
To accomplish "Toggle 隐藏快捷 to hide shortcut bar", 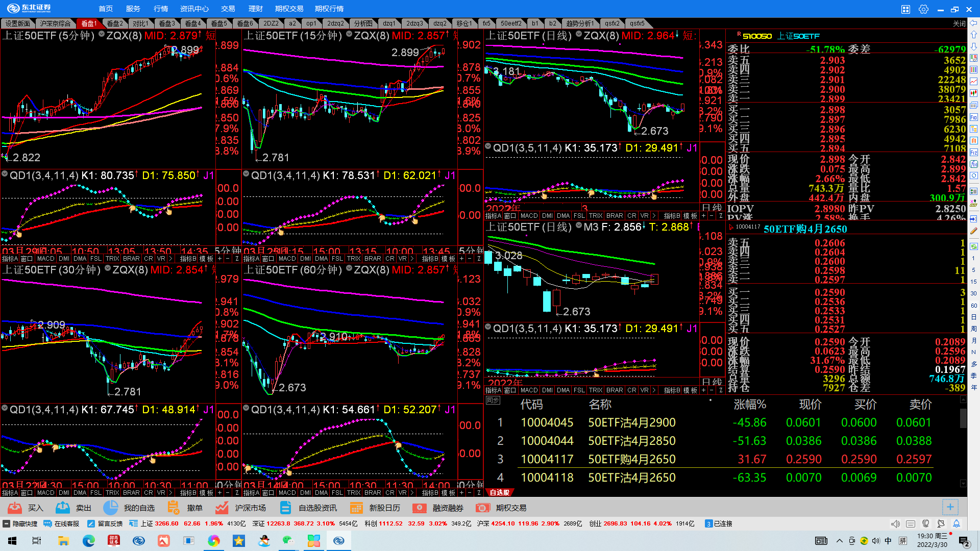I will point(20,523).
